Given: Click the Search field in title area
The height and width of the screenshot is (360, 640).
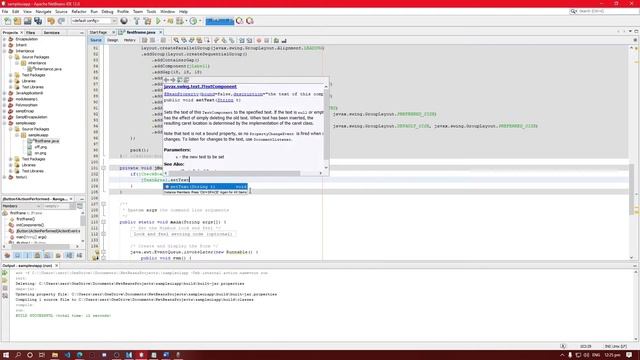Looking at the screenshot, I should click(x=604, y=11).
